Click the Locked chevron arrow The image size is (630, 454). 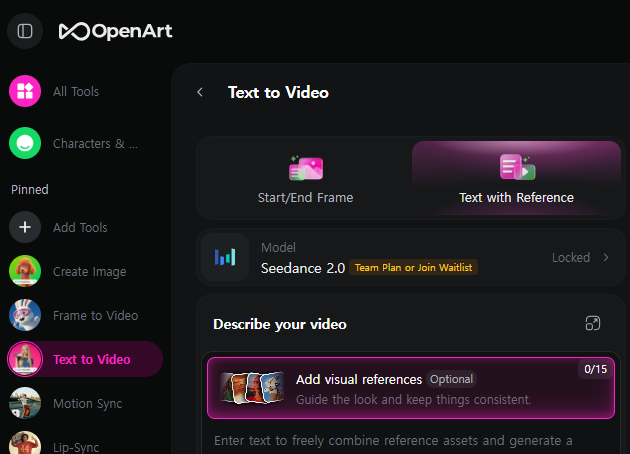(606, 258)
